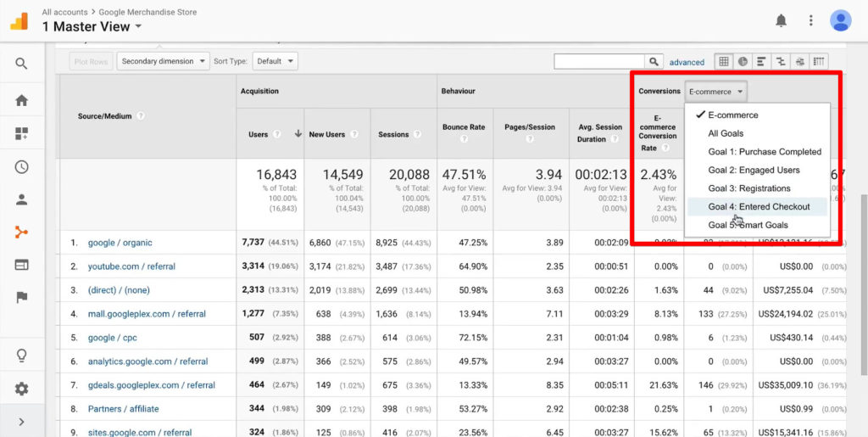Open the user account avatar
This screenshot has width=868, height=437.
[840, 21]
